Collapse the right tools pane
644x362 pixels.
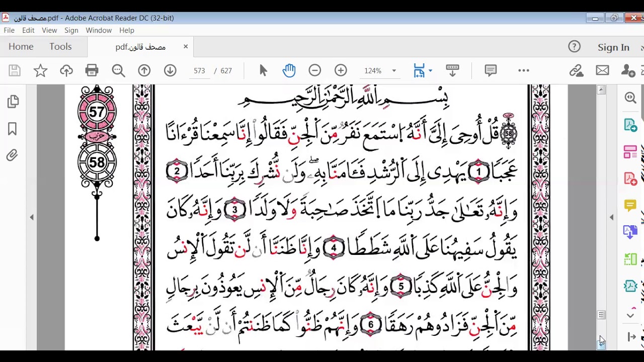point(611,217)
